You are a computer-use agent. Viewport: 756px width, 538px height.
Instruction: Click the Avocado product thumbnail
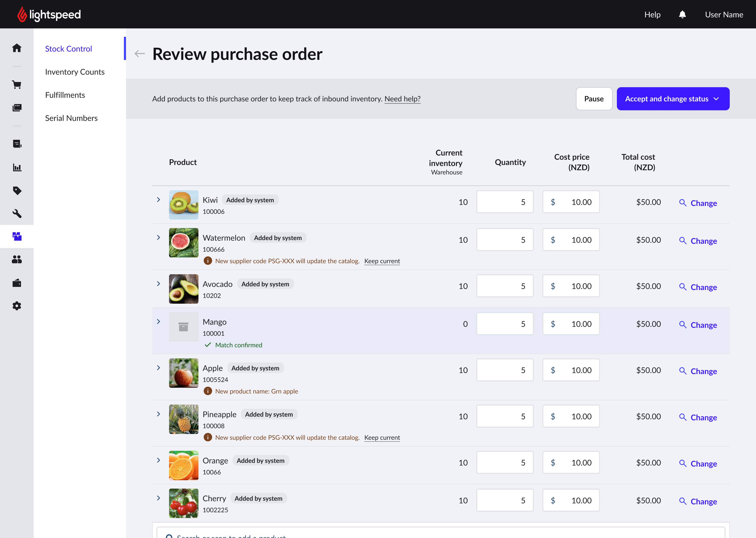[184, 289]
